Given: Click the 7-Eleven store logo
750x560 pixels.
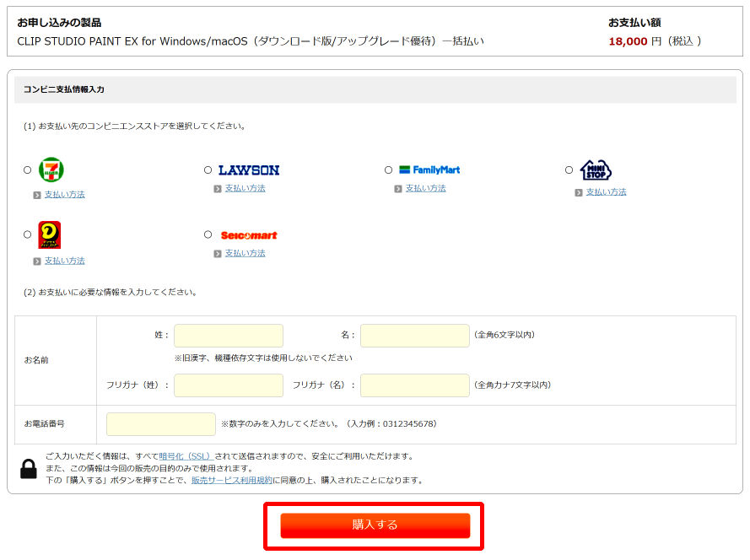Looking at the screenshot, I should pyautogui.click(x=51, y=170).
